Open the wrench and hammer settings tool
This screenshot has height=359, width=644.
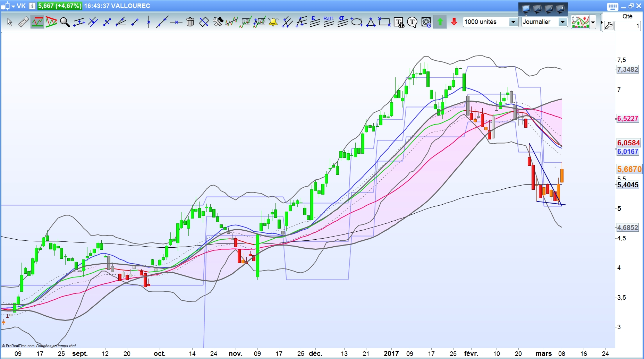tap(218, 22)
